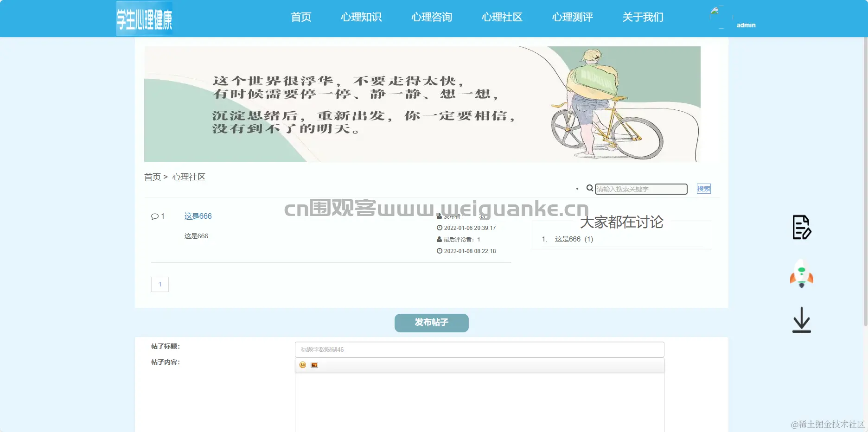Click 心理社区 in the breadcrumb
This screenshot has width=868, height=432.
189,177
